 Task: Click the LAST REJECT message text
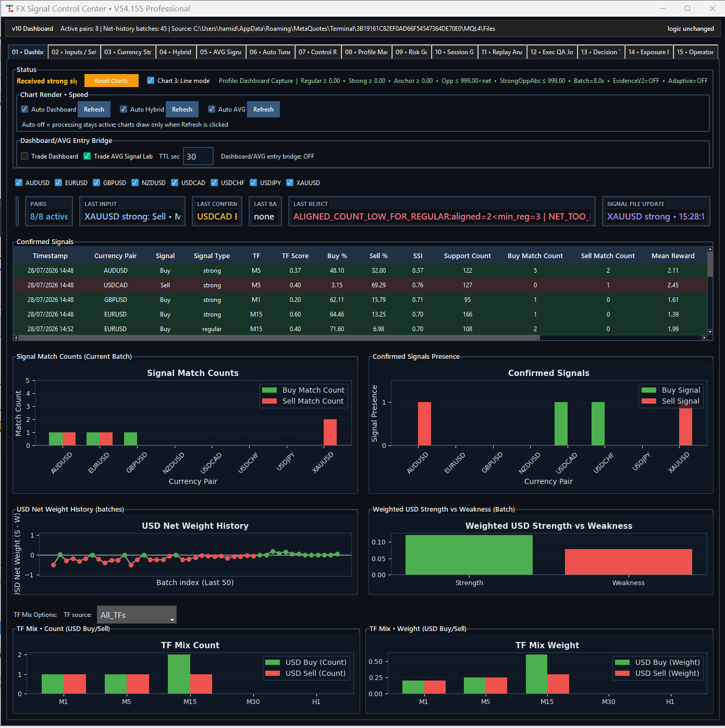[442, 216]
